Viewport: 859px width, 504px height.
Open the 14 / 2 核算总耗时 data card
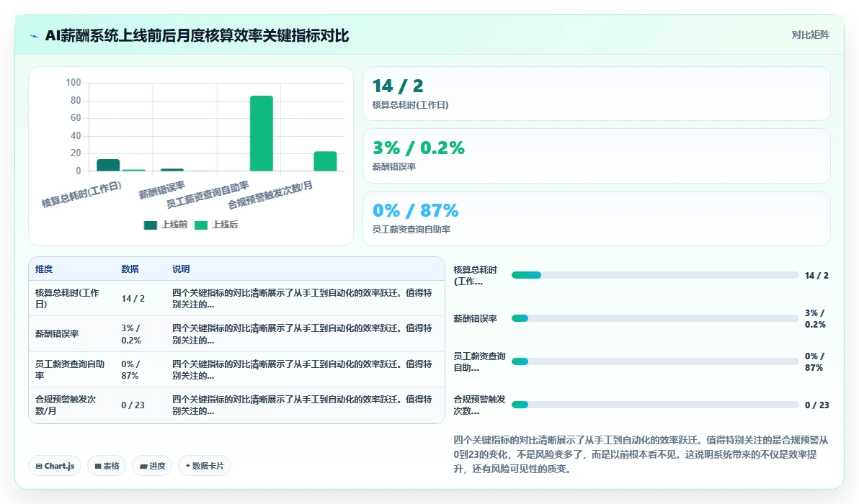click(596, 94)
